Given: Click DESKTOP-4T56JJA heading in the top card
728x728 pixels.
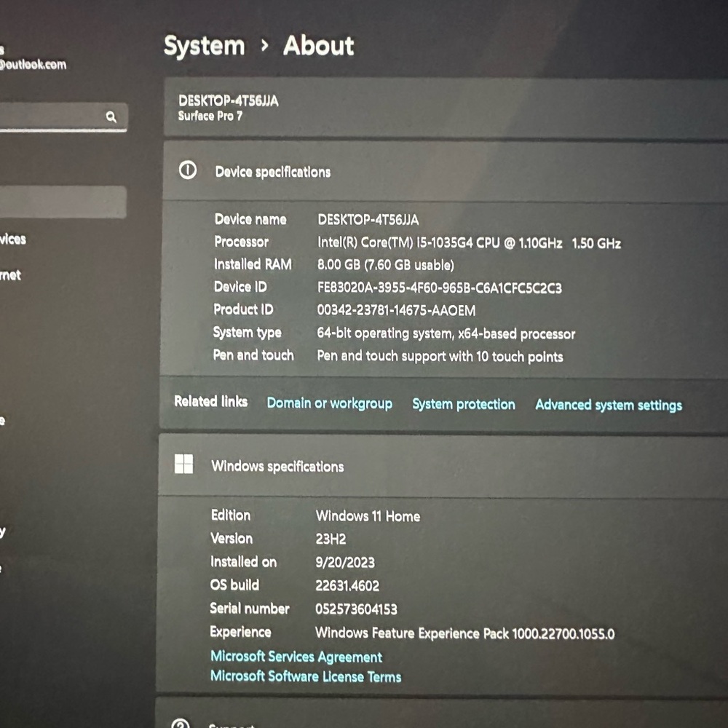Looking at the screenshot, I should point(229,100).
